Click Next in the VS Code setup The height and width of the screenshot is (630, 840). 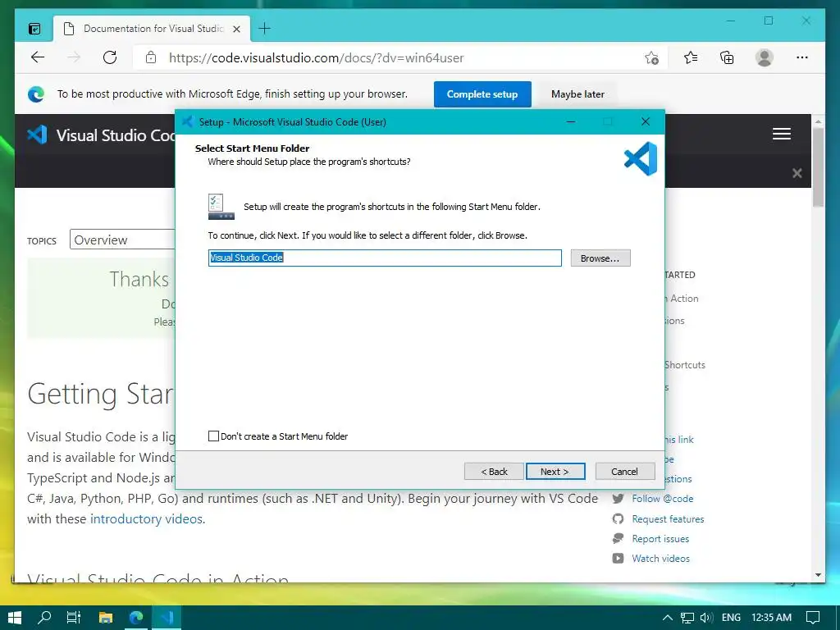[555, 472]
